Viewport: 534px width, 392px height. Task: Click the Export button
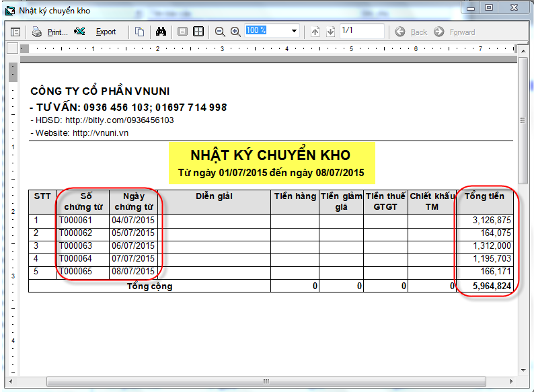pos(96,32)
